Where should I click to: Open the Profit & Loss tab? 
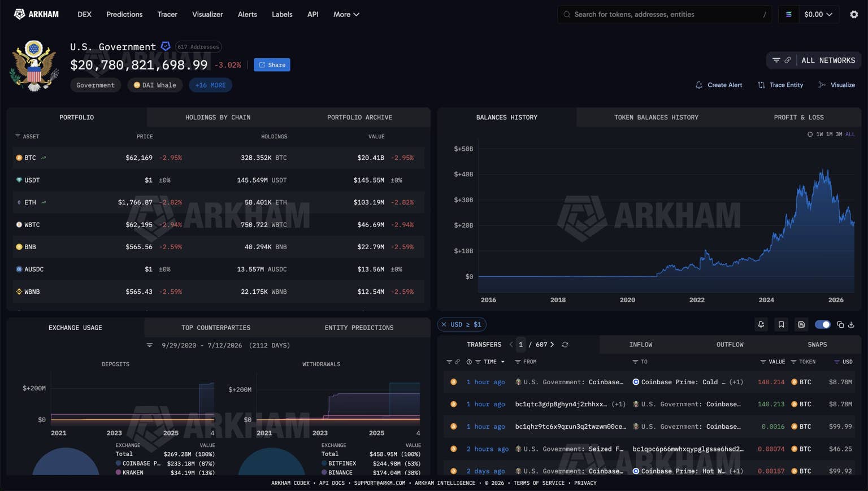(798, 118)
